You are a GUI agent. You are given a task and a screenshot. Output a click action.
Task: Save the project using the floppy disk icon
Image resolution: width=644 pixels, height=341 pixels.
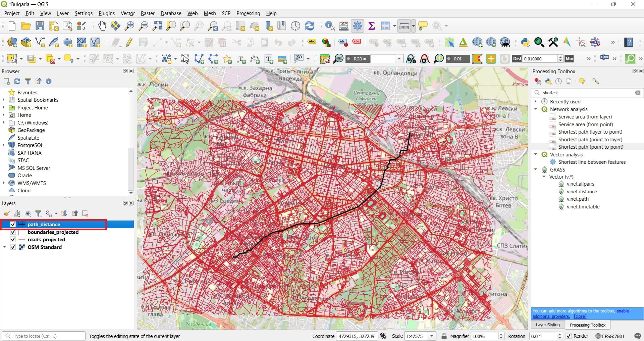(x=40, y=26)
